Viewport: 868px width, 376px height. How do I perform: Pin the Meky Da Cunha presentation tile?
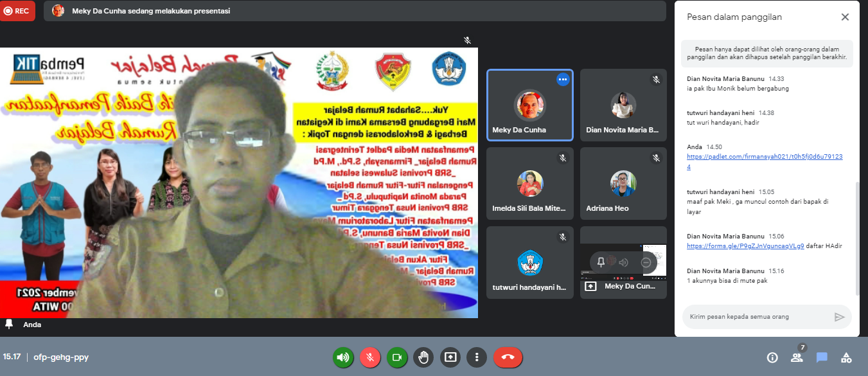[x=601, y=262]
